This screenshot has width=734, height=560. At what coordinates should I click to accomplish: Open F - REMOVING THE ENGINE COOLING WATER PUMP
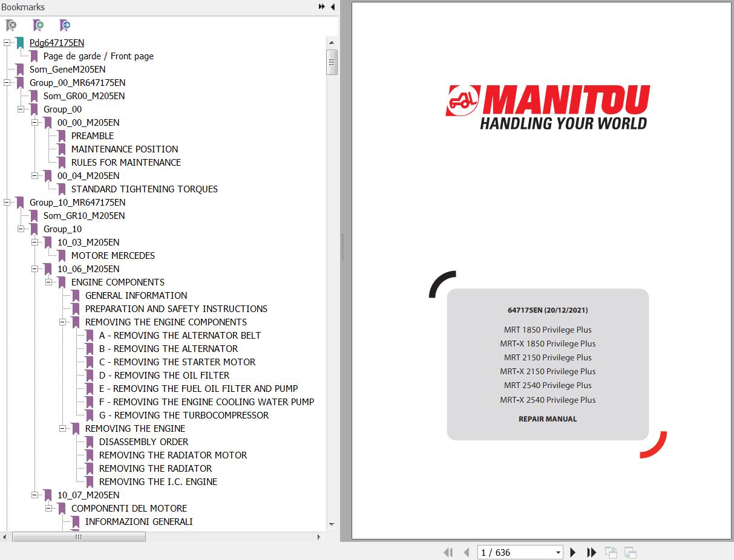207,402
